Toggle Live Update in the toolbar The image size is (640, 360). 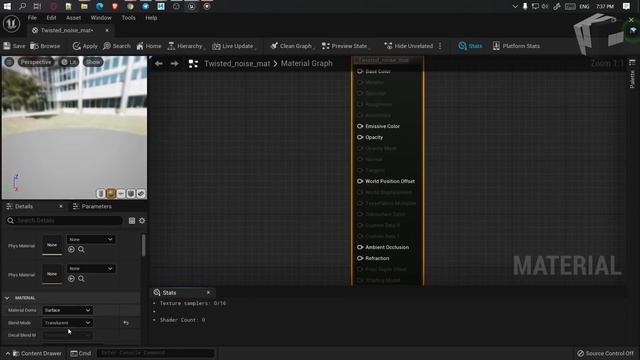click(233, 46)
